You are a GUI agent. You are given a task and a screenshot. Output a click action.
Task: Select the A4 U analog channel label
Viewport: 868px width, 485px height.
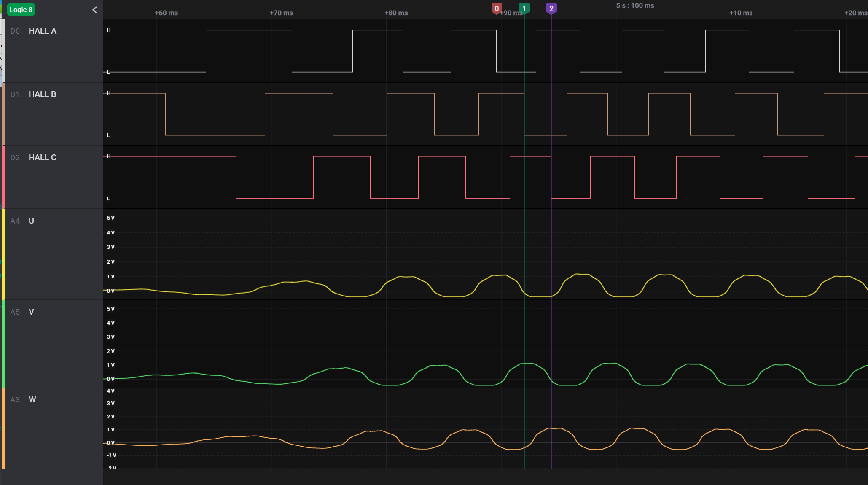[22, 221]
